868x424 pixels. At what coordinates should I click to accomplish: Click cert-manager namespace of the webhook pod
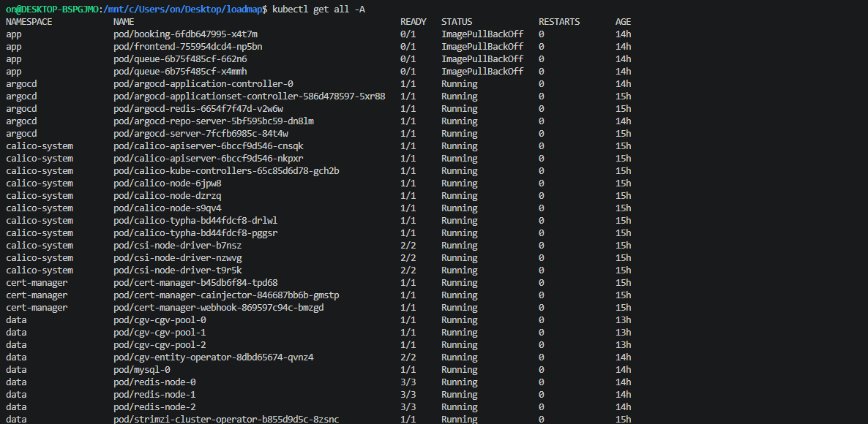[37, 307]
